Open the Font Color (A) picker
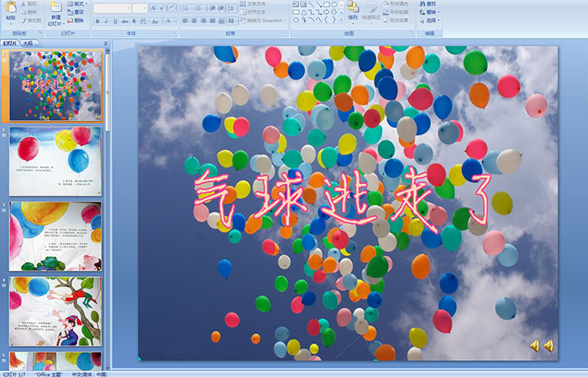This screenshot has height=377, width=588. point(170,21)
